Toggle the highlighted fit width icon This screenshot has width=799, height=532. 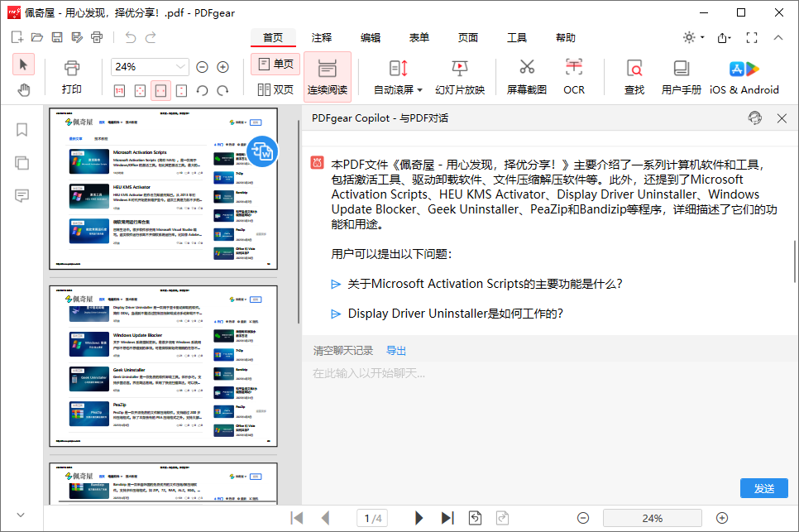click(160, 91)
